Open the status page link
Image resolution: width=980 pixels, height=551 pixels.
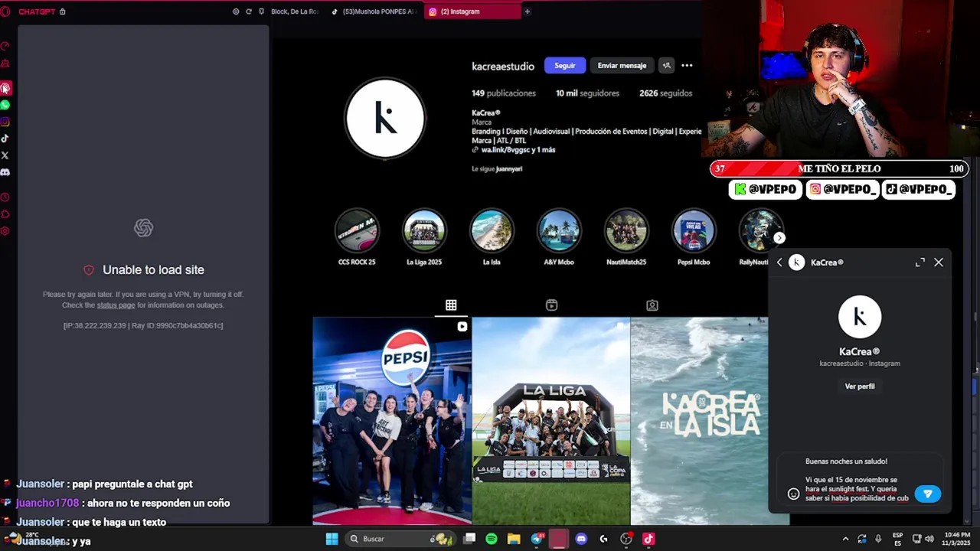116,305
